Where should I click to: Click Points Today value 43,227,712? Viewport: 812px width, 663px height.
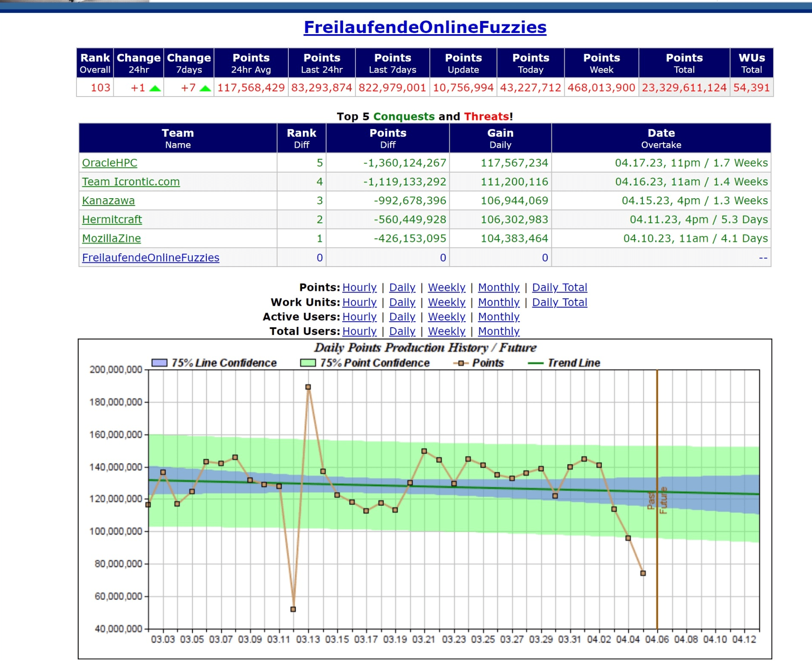click(531, 88)
